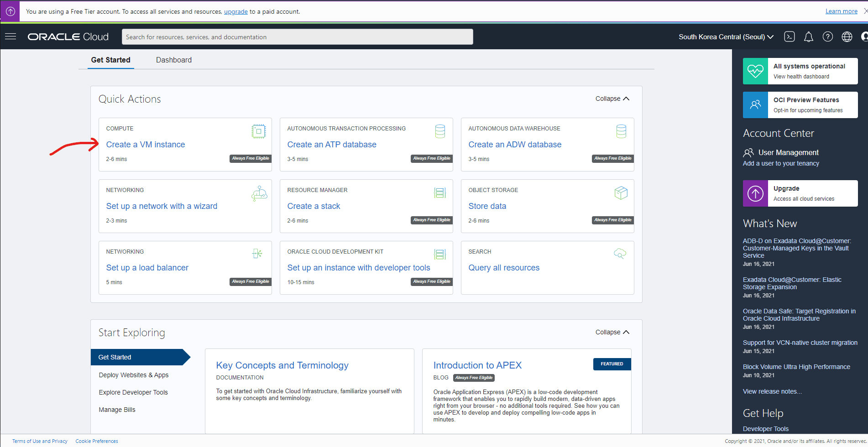Click the purple upgrade arrow icon in banner

(x=10, y=11)
